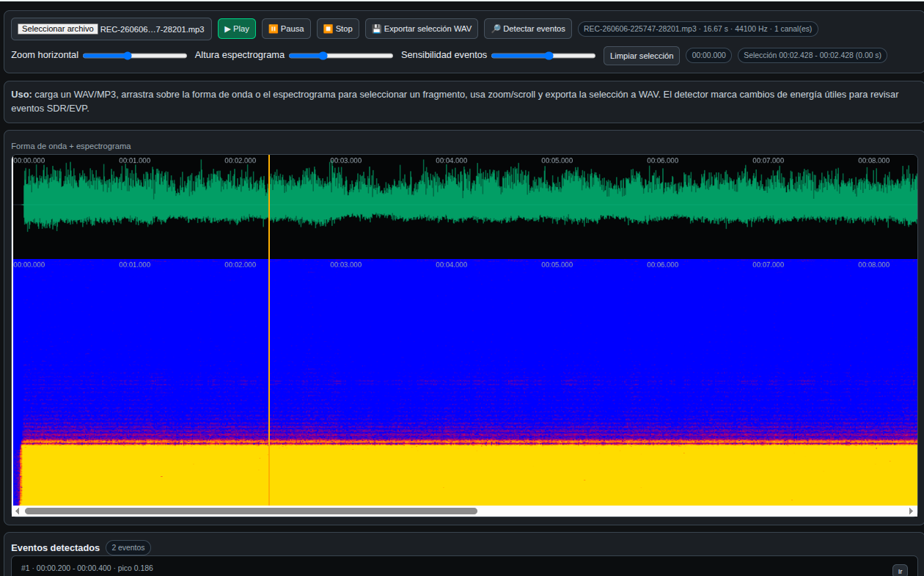Viewport: 924px width, 576px height.
Task: Start playback with the Play button
Action: coord(237,29)
